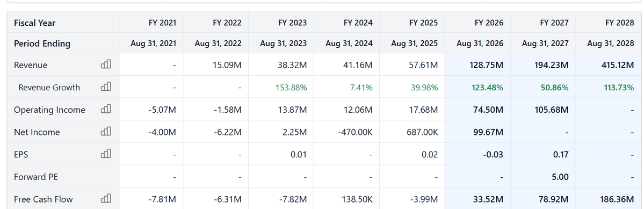Click revenue growth value 7.41%

coord(361,88)
